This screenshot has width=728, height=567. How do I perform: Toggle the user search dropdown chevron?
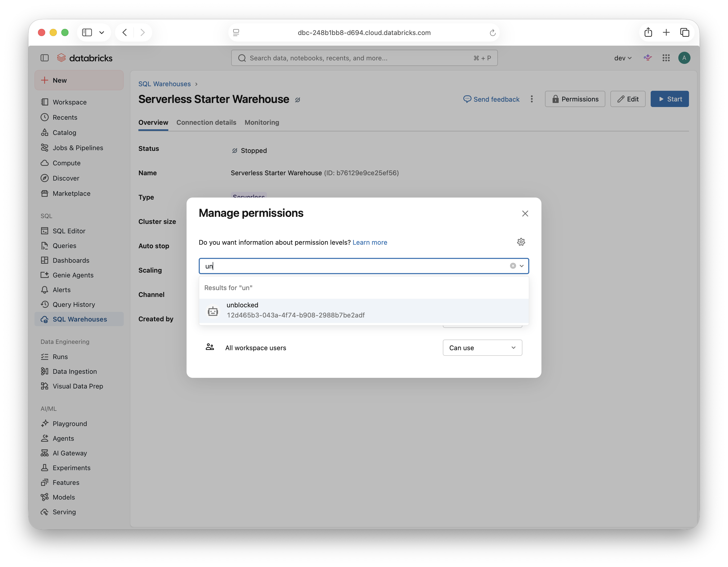522,266
